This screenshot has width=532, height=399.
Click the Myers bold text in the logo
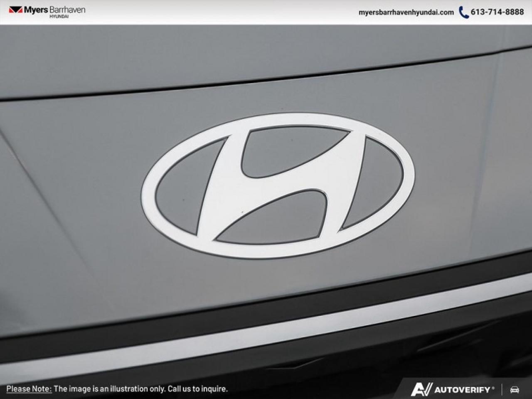(x=36, y=9)
